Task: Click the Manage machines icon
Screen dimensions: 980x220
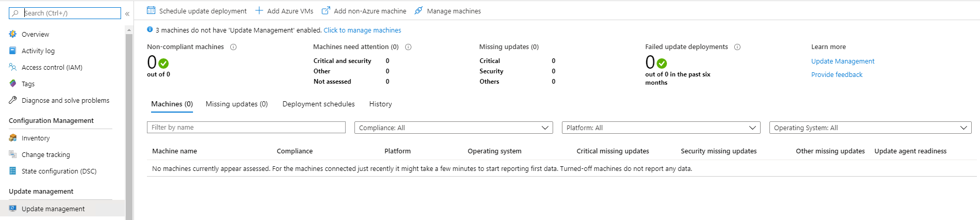Action: pos(419,10)
